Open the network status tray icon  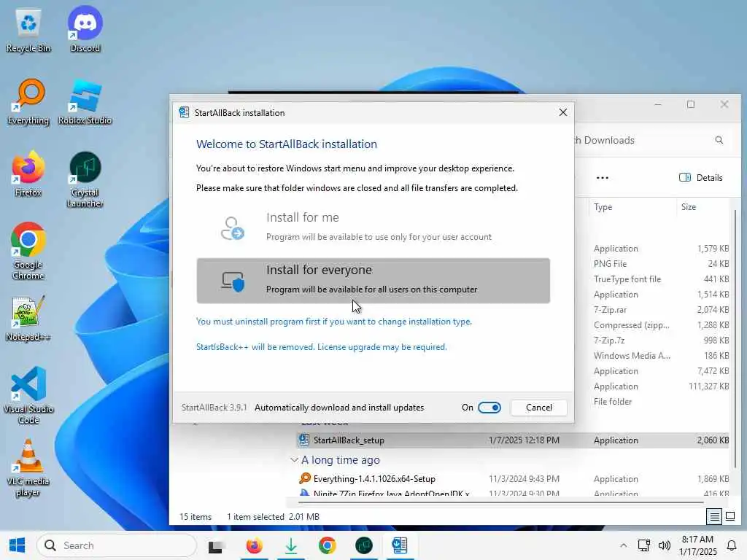644,545
